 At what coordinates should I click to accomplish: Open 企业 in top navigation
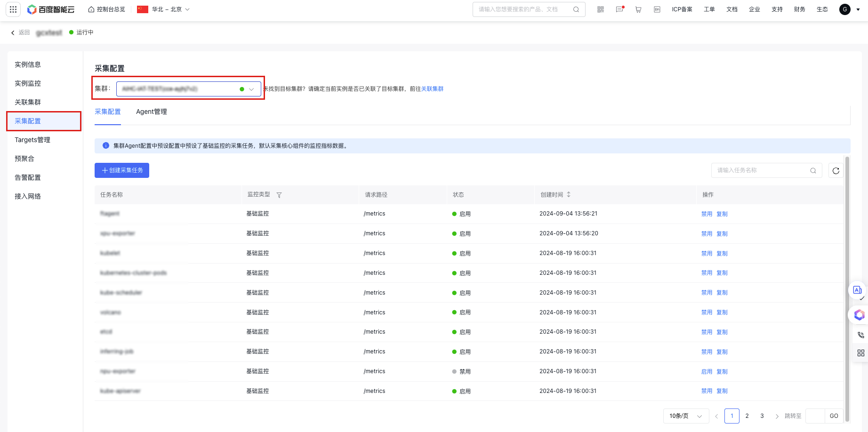point(755,9)
